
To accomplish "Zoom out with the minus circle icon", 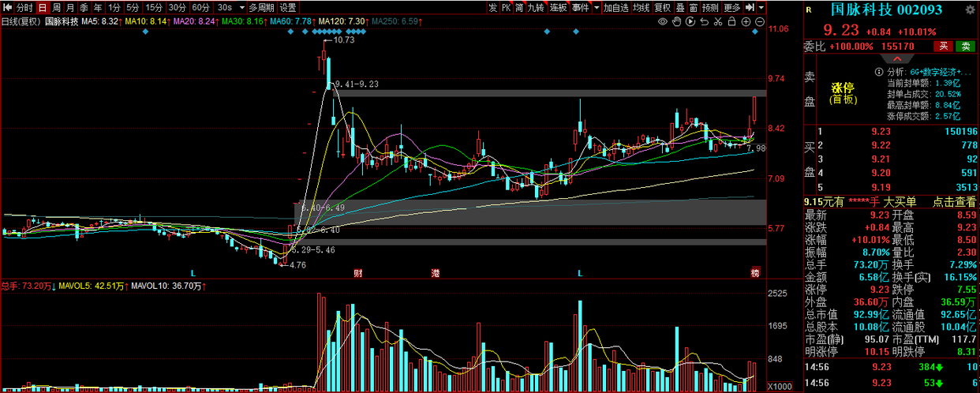I will tap(761, 21).
